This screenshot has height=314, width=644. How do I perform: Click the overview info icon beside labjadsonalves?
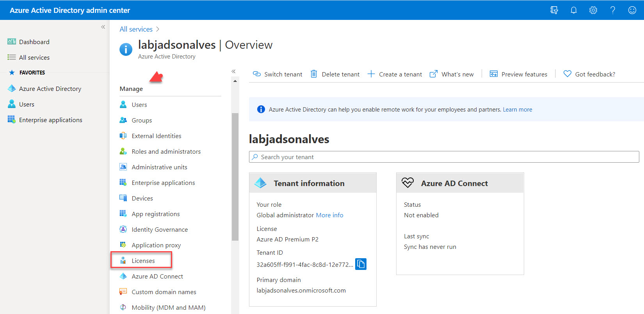click(126, 50)
